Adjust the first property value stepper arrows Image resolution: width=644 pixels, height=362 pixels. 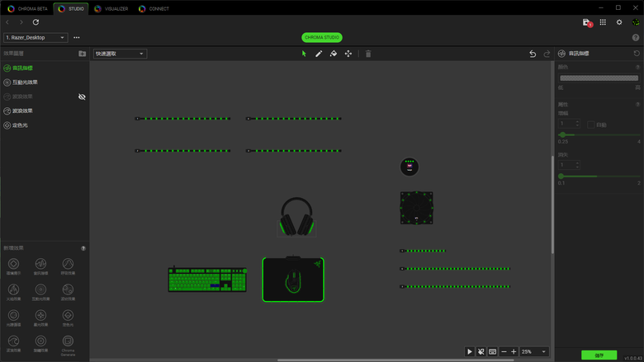[x=577, y=124]
